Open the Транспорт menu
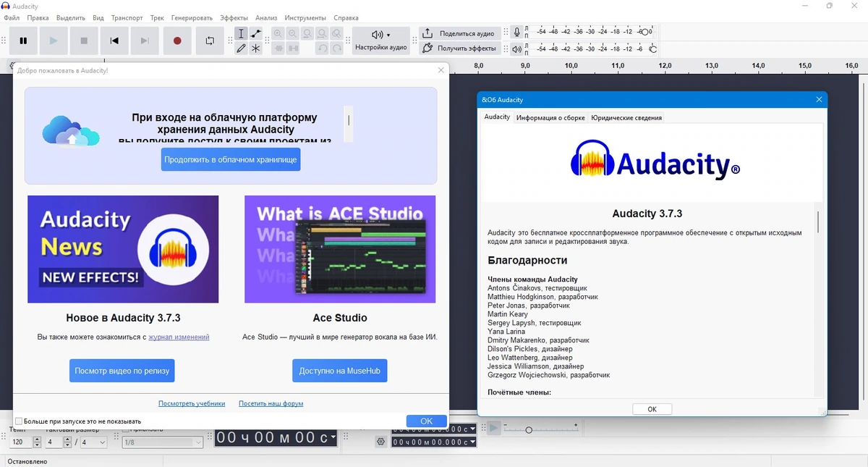Screen dimensions: 868x467 127,18
